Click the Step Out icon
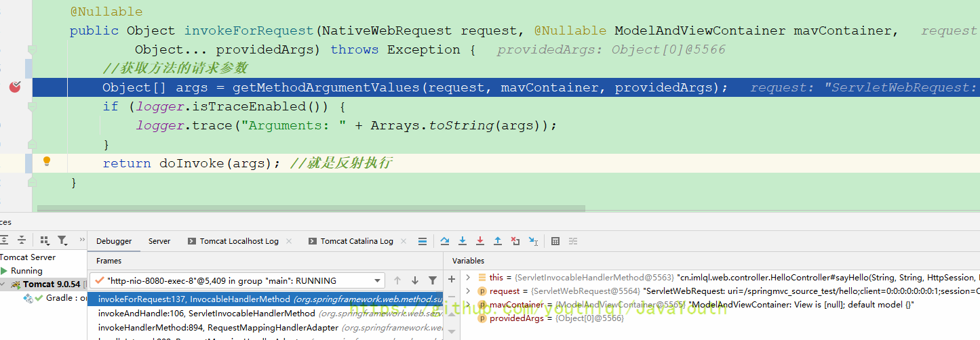Viewport: 980px width, 340px height. click(x=498, y=241)
